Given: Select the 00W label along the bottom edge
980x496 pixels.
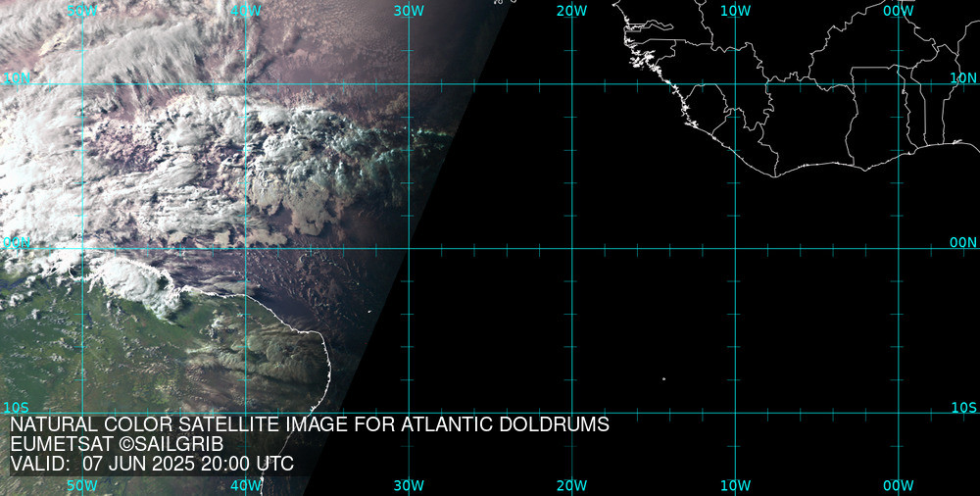Looking at the screenshot, I should coord(899,485).
